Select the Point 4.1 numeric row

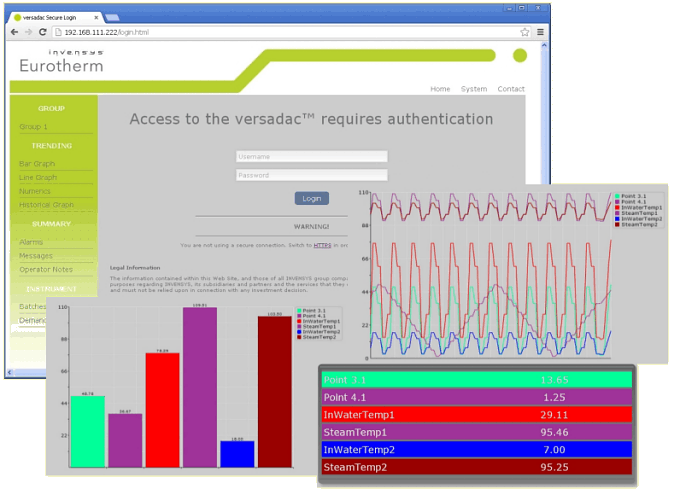(477, 397)
